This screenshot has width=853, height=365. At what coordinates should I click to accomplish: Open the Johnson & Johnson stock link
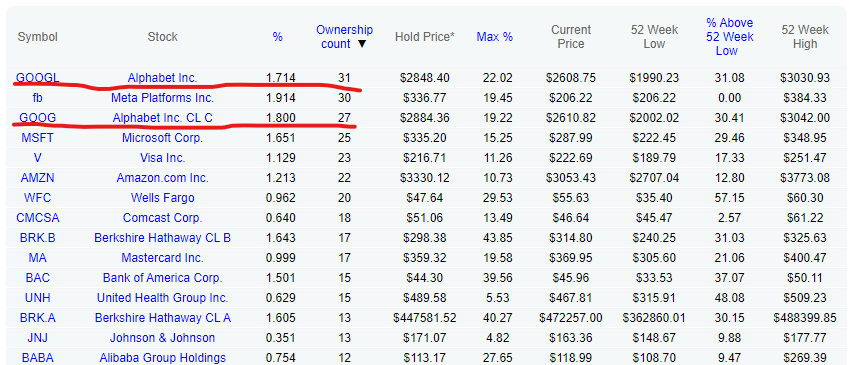point(163,338)
